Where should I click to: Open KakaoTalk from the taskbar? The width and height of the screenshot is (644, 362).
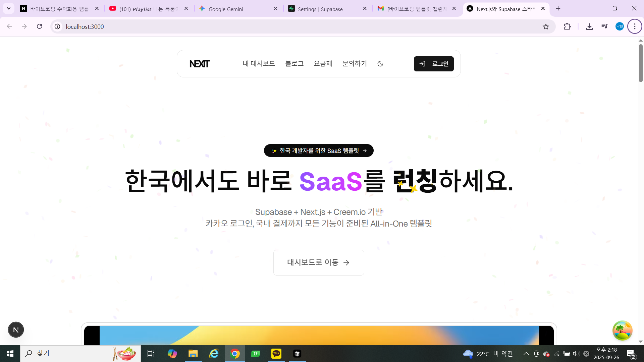point(276,354)
